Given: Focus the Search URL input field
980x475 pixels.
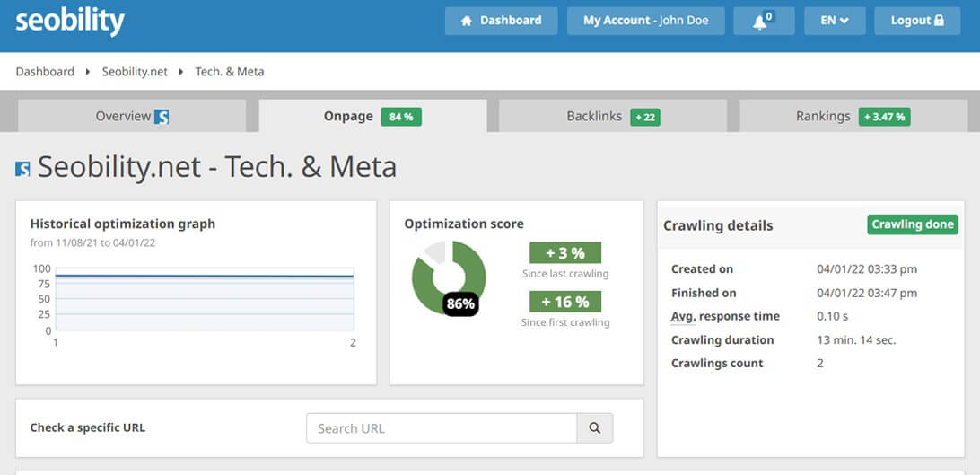Looking at the screenshot, I should point(442,428).
